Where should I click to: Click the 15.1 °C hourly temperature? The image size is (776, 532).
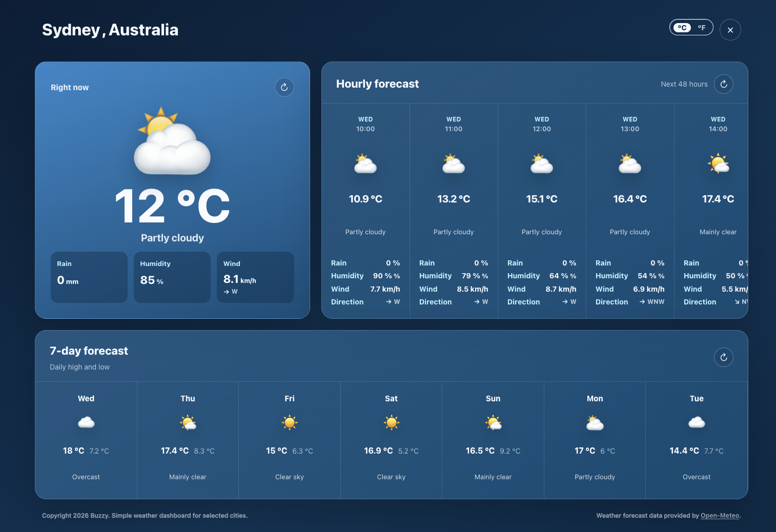(542, 199)
